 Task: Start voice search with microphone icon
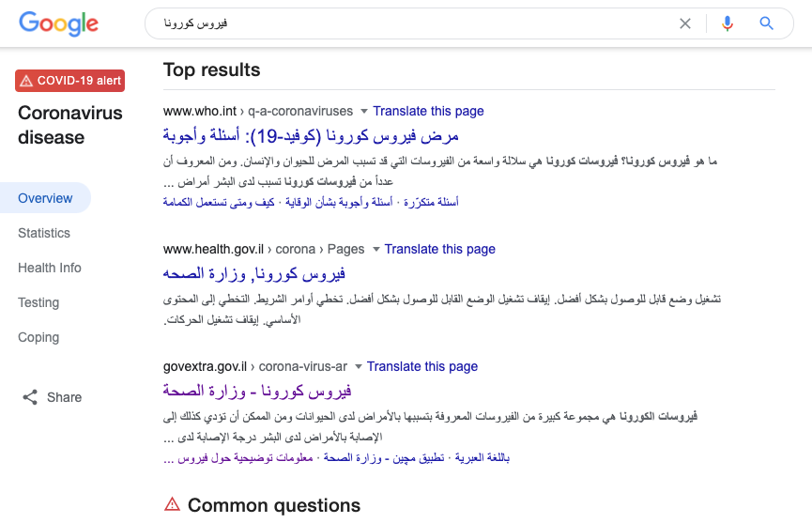click(728, 23)
